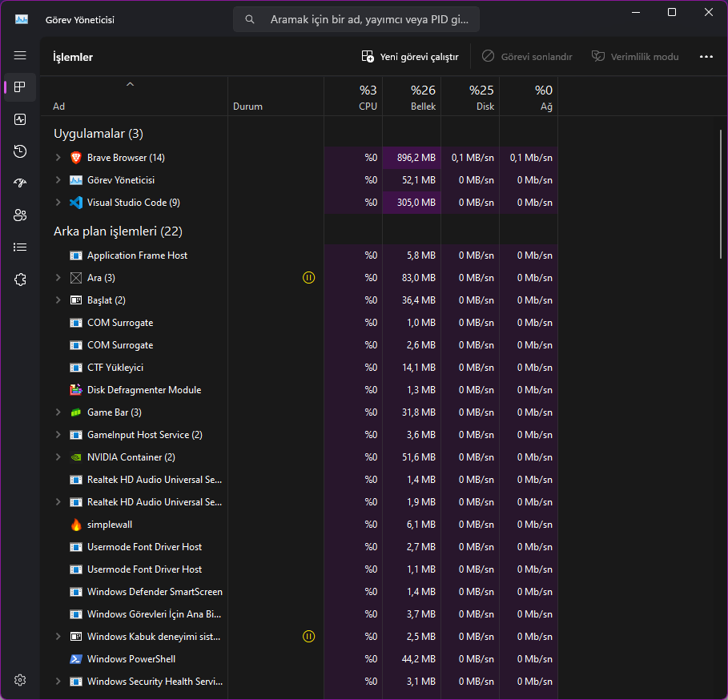The image size is (728, 700).
Task: Expand the Başlat (2) group
Action: pos(58,300)
